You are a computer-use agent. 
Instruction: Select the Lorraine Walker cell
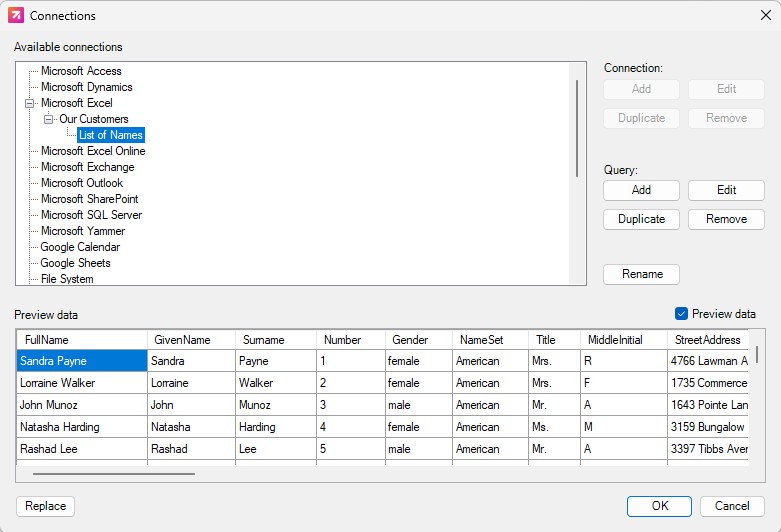pos(82,383)
